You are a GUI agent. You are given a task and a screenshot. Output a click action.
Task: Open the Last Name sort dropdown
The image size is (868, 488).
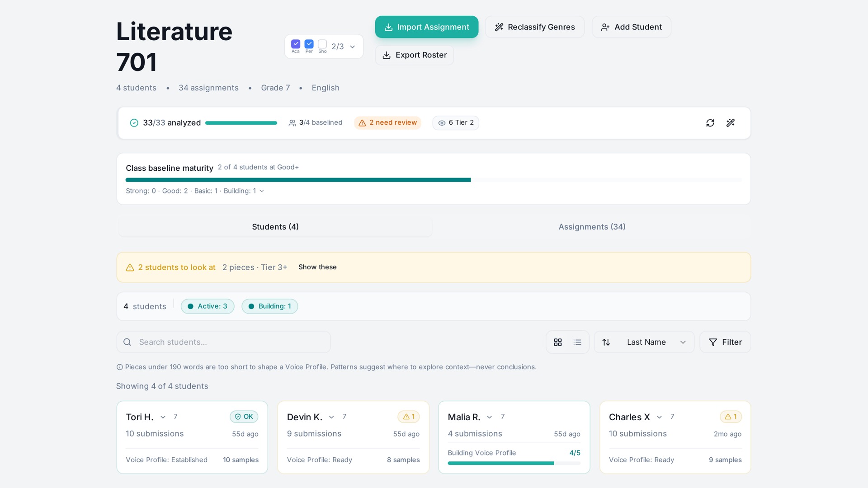pos(644,343)
